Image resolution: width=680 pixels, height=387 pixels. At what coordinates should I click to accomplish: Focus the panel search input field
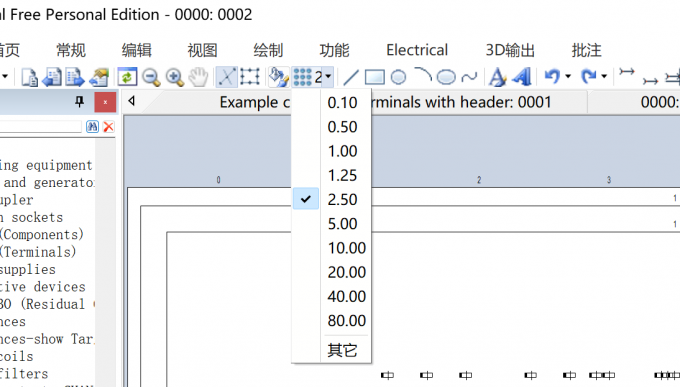coord(41,127)
